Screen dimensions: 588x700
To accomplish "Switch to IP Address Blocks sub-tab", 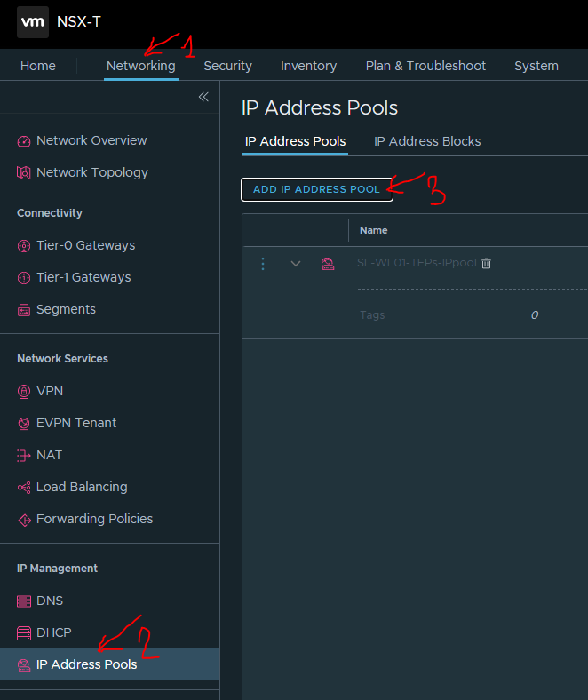I will click(427, 141).
